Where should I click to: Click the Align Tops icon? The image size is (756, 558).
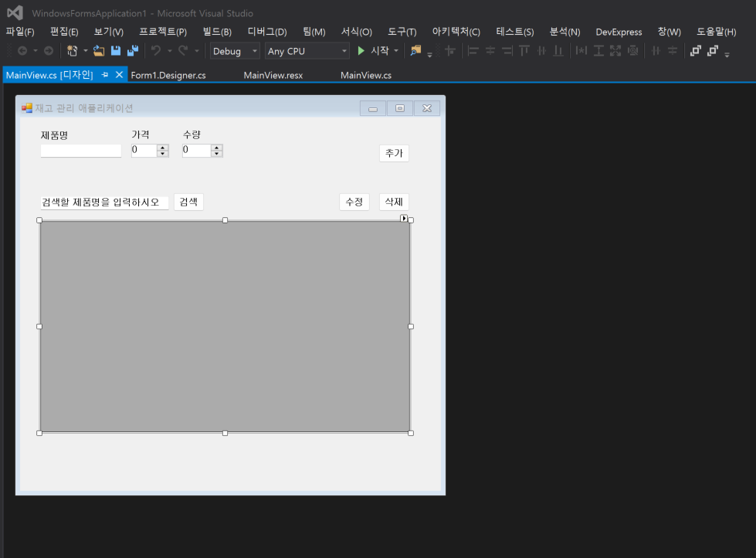524,51
